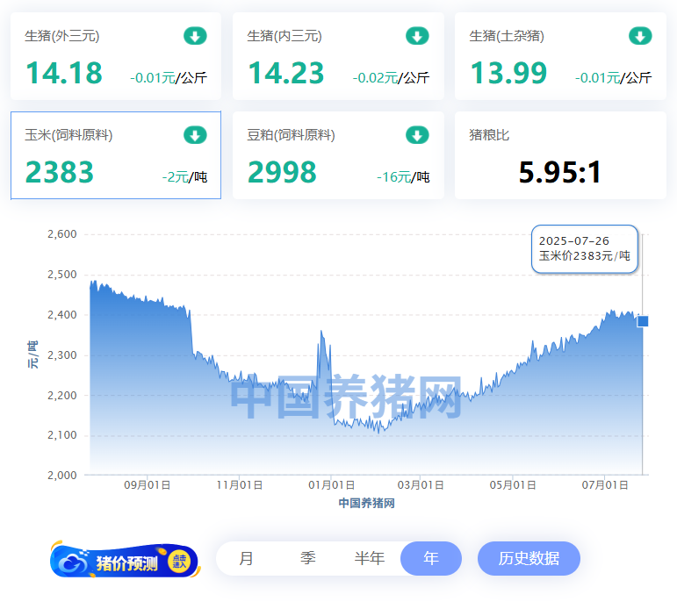Click the 03月01日 axis label

coord(421,485)
